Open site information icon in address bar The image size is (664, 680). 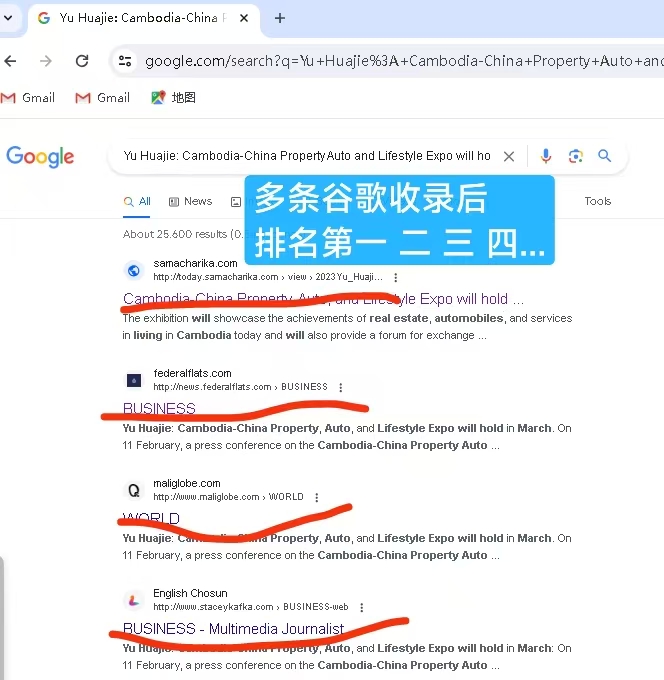click(125, 61)
